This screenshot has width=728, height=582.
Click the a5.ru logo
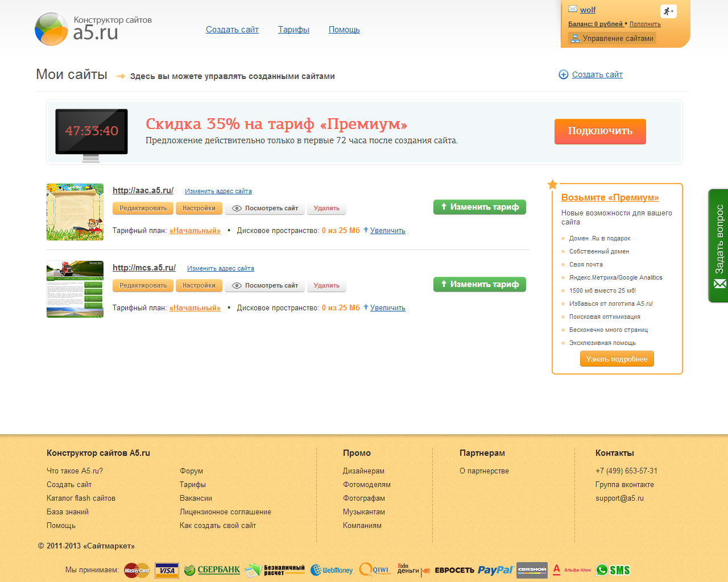pyautogui.click(x=94, y=28)
